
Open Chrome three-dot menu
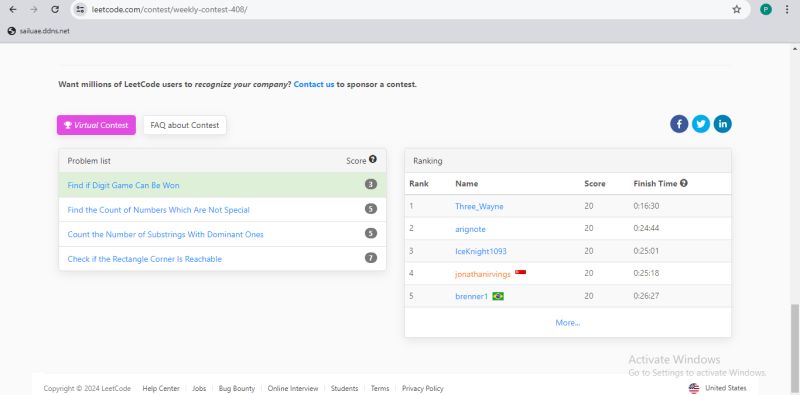787,9
